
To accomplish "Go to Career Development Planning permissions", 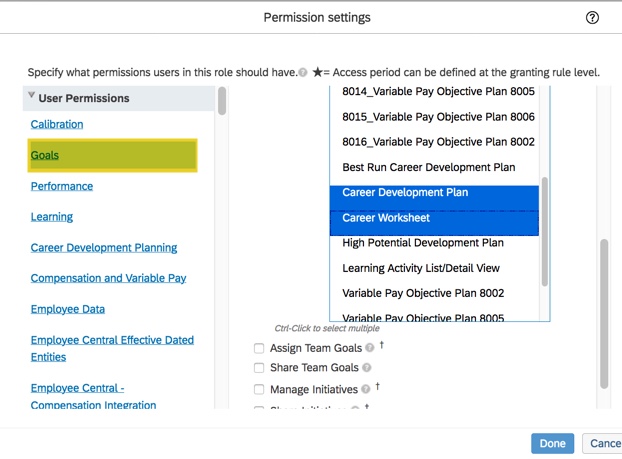I will pyautogui.click(x=104, y=247).
